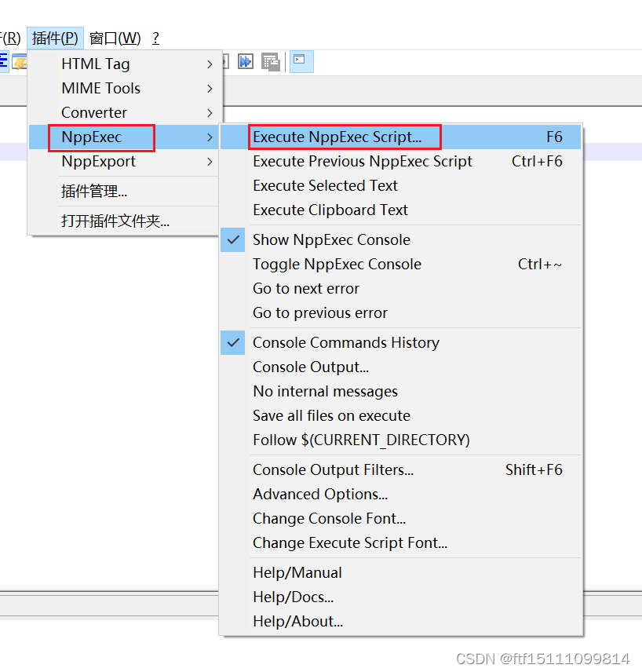Enable Save all files on execute
This screenshot has height=672, width=642.
click(x=400, y=416)
